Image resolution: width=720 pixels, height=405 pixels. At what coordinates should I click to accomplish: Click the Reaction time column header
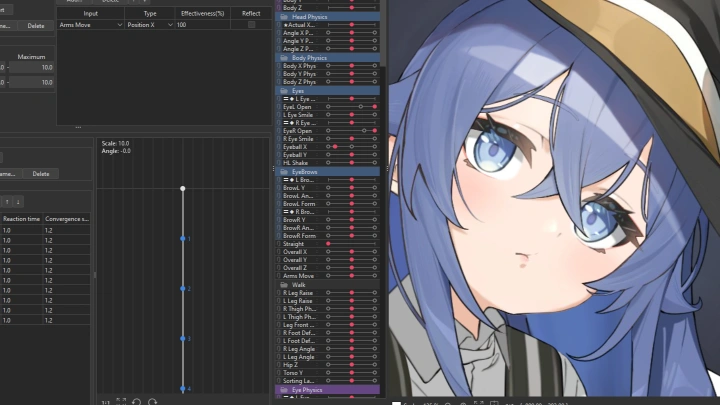click(x=21, y=219)
